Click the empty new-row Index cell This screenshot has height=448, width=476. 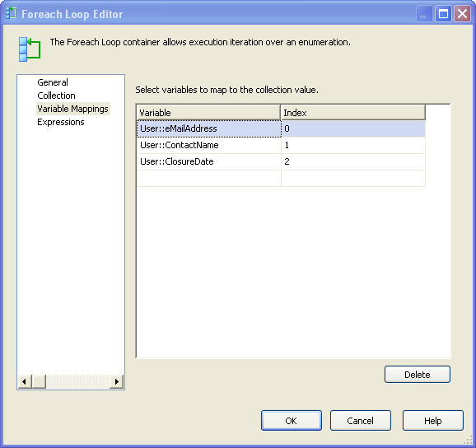[x=353, y=178]
